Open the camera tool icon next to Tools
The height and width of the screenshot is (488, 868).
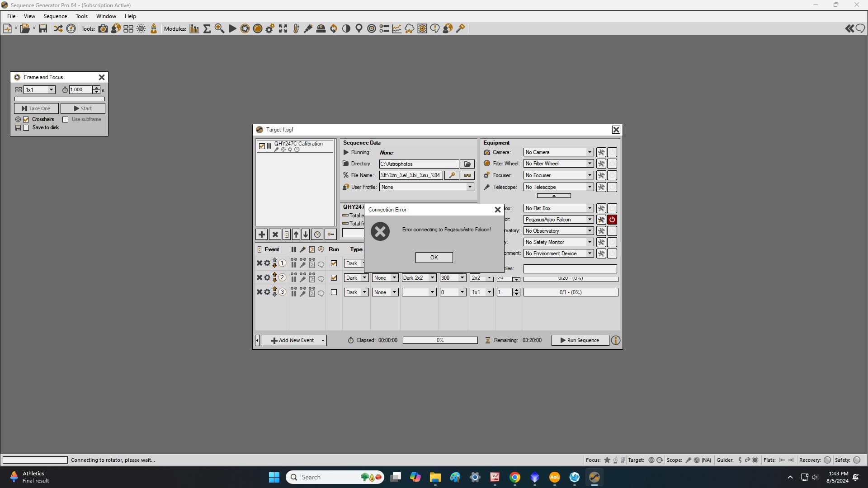[103, 28]
